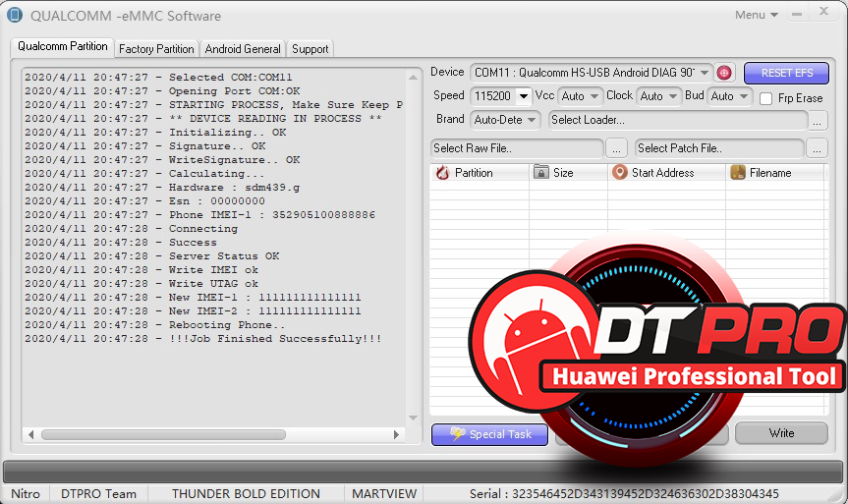Click the 'Write UTAG ok' log line
The width and height of the screenshot is (848, 504).
coord(141,283)
